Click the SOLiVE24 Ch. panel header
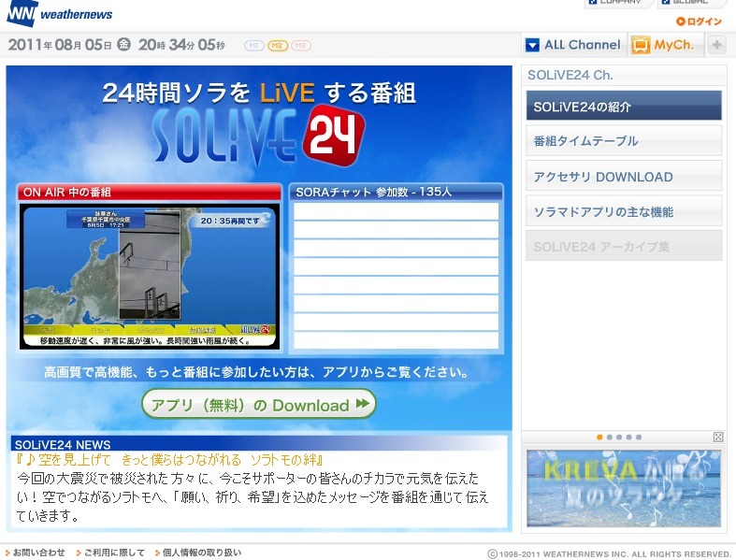Image resolution: width=736 pixels, height=560 pixels. [x=624, y=75]
